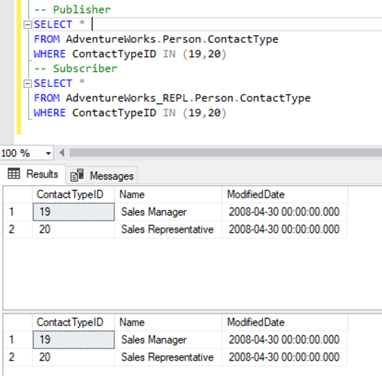Select row 2 header in second grid
The width and height of the screenshot is (382, 376).
[x=18, y=357]
